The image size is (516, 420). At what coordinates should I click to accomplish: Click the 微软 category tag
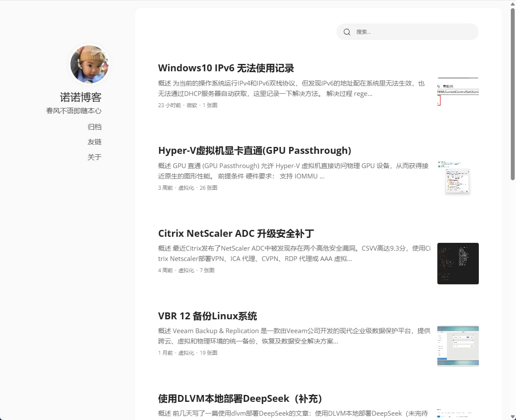(191, 105)
